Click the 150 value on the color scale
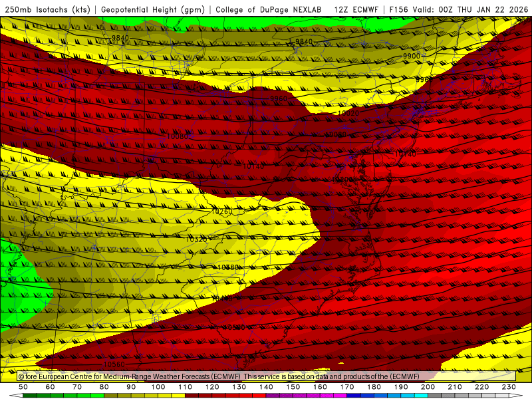532x399 pixels. [293, 387]
